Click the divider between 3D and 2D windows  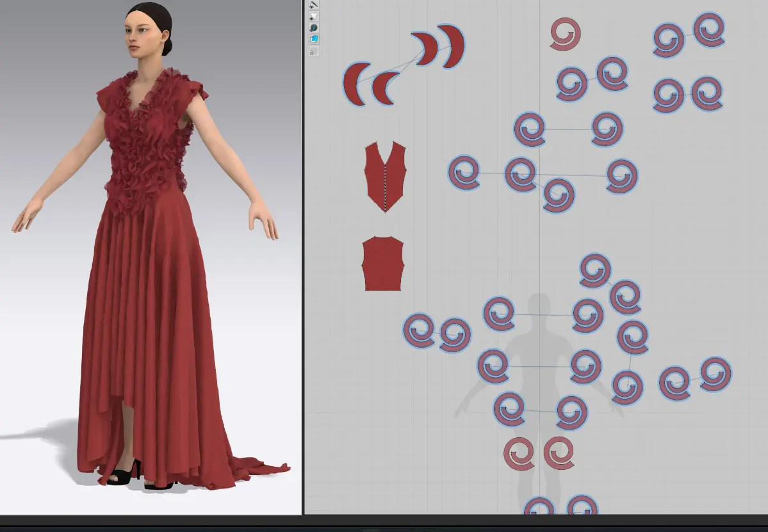click(303, 256)
